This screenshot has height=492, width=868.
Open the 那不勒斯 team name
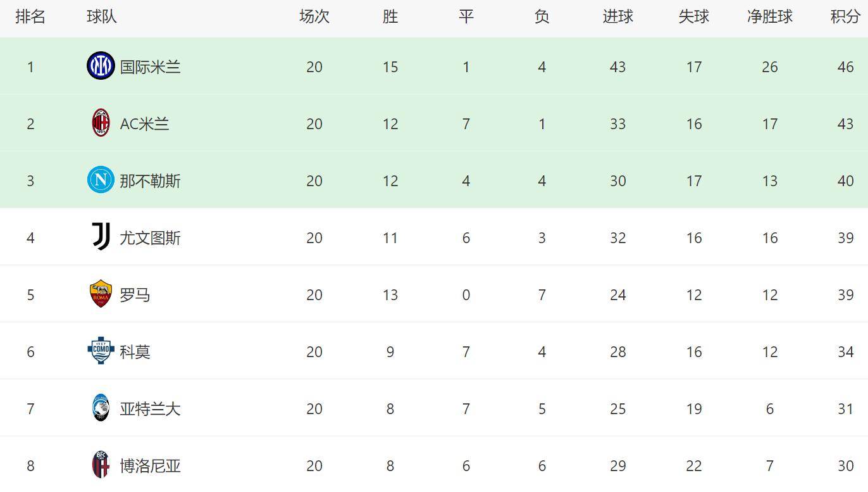tap(151, 181)
